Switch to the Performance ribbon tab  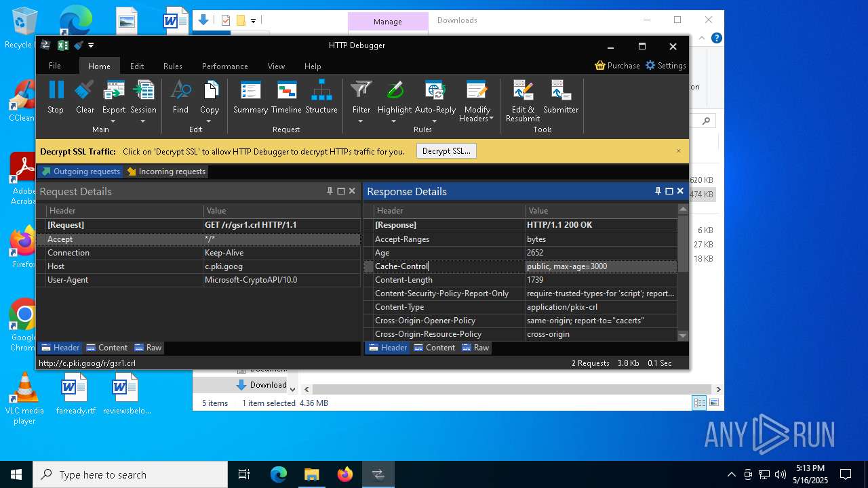coord(225,66)
